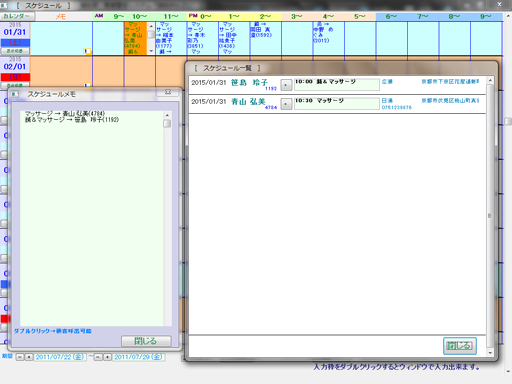
Task: Select the 7〜 time column header
Action: 423,16
